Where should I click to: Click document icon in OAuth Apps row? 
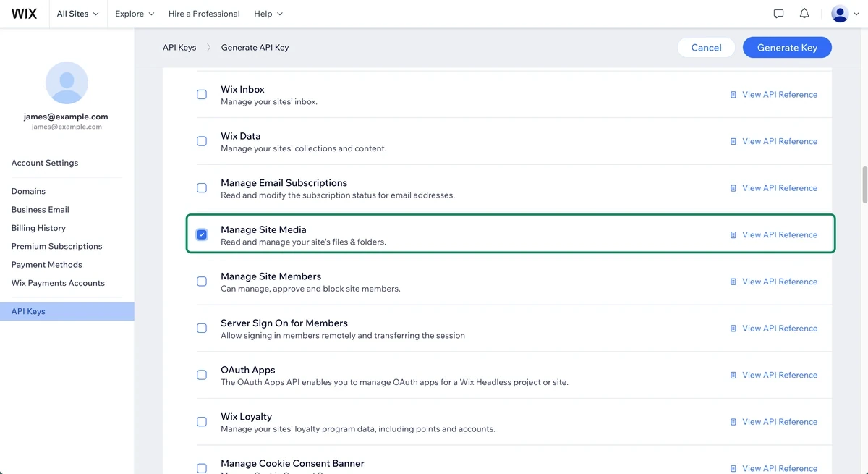733,376
